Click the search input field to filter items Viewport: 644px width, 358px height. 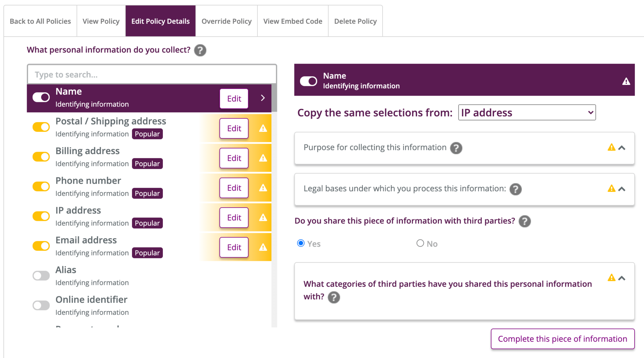pyautogui.click(x=152, y=74)
